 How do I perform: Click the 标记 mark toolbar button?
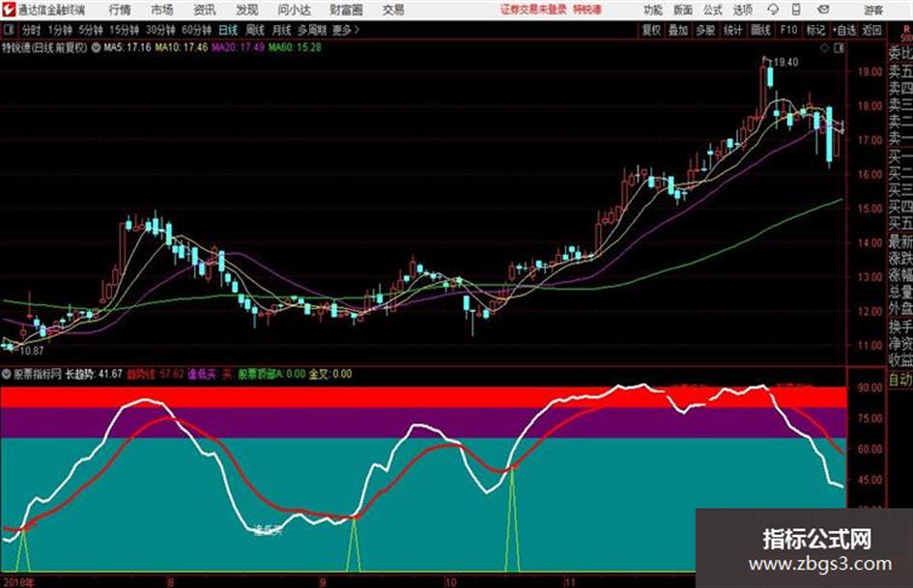(815, 30)
